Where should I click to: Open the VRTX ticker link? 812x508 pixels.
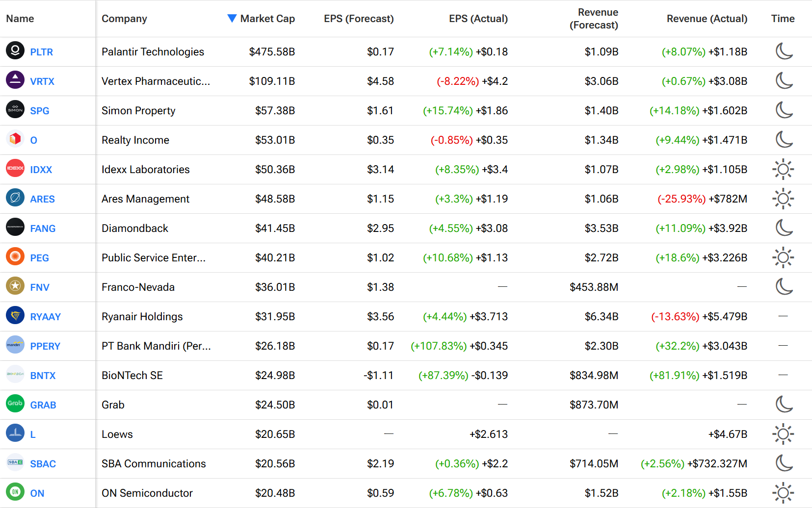(x=42, y=81)
